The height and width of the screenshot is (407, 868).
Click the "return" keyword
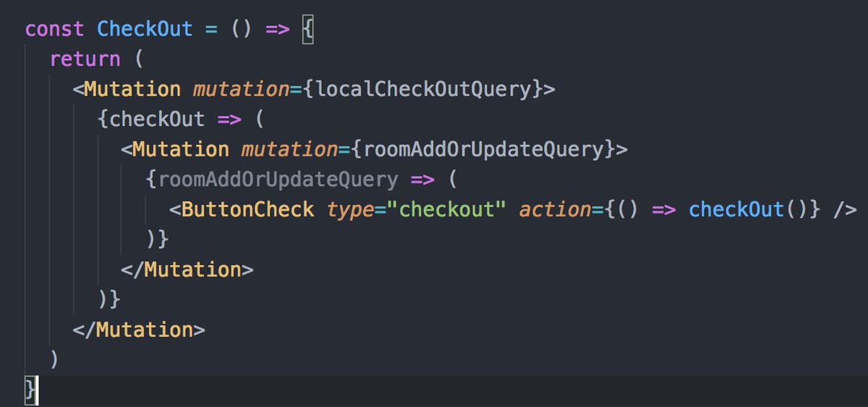click(85, 59)
